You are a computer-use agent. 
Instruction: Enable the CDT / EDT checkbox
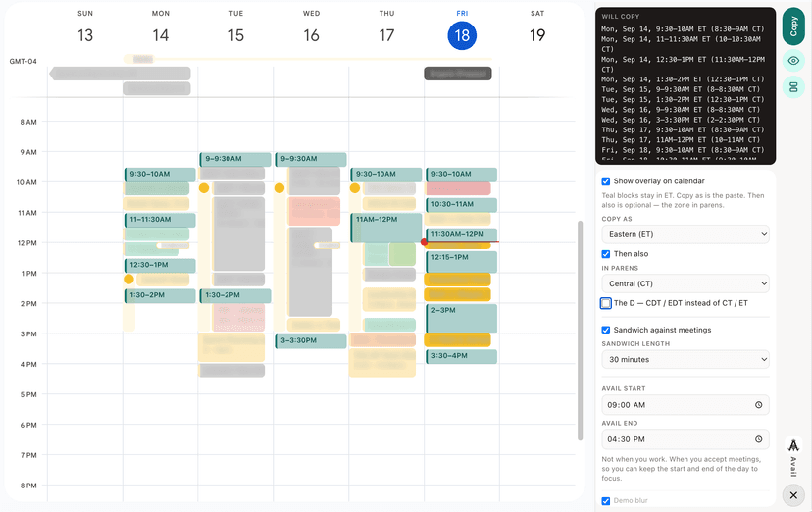(605, 303)
